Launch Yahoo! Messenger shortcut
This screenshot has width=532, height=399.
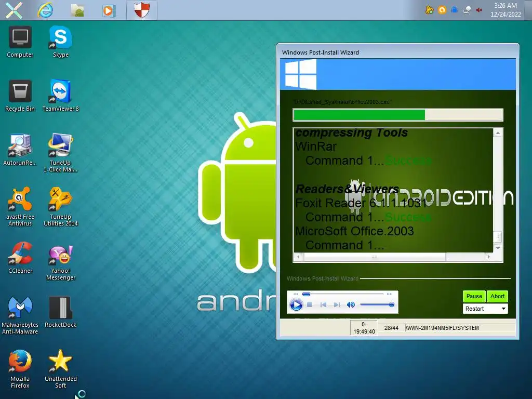pos(60,261)
